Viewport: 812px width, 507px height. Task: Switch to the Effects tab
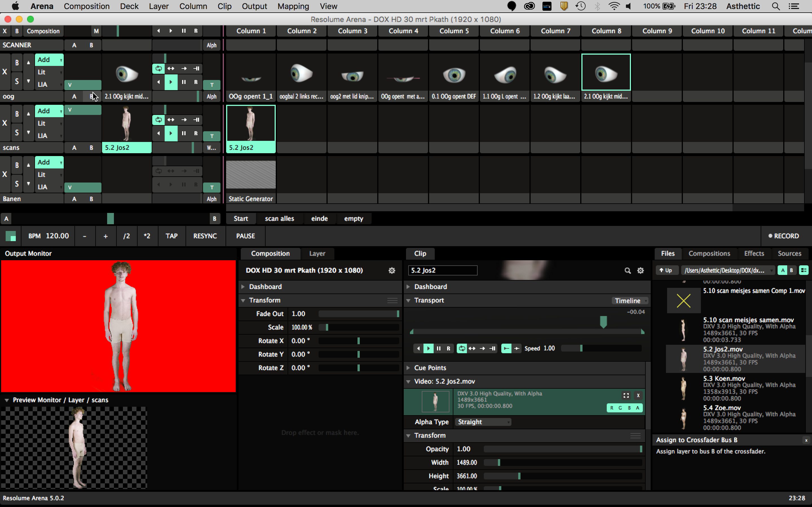[x=754, y=253]
